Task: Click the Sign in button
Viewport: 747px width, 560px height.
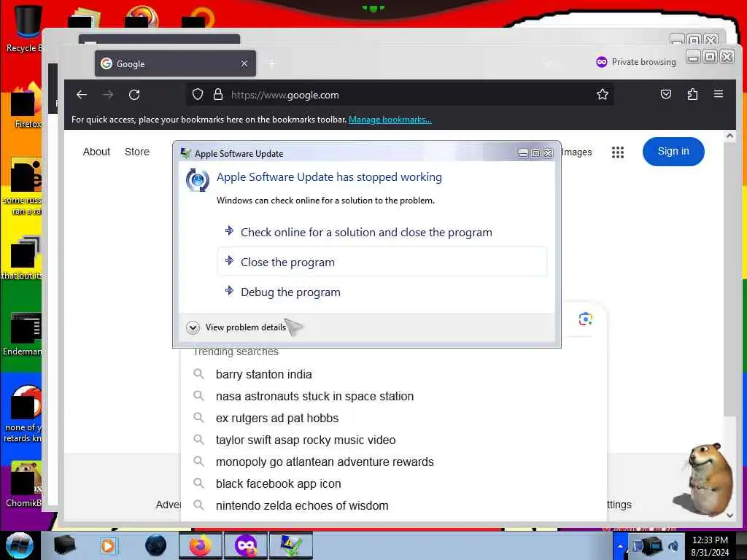Action: [673, 152]
